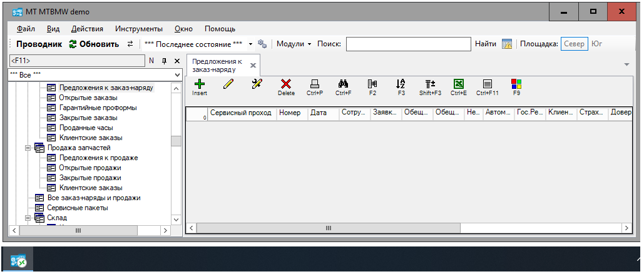Screen dimensions: 644x274
Task: Click the green Insert plus icon
Action: [199, 84]
